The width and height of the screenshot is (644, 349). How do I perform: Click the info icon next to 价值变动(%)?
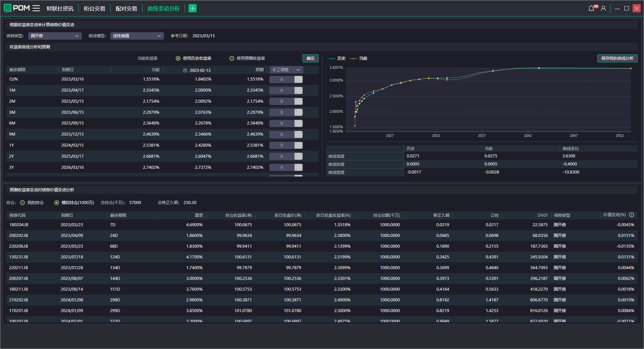tap(632, 215)
